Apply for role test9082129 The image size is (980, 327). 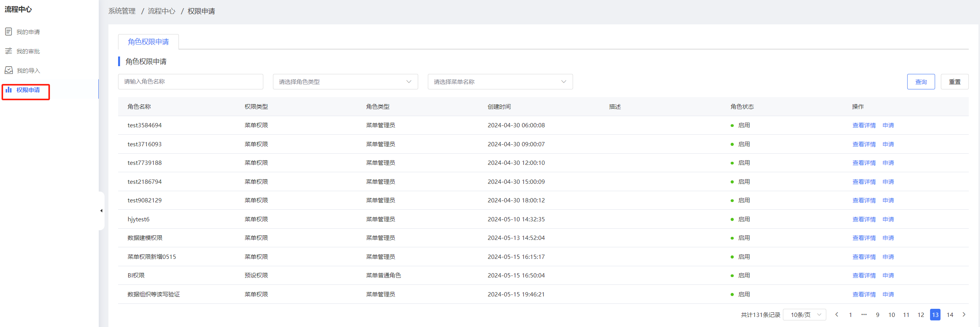888,200
